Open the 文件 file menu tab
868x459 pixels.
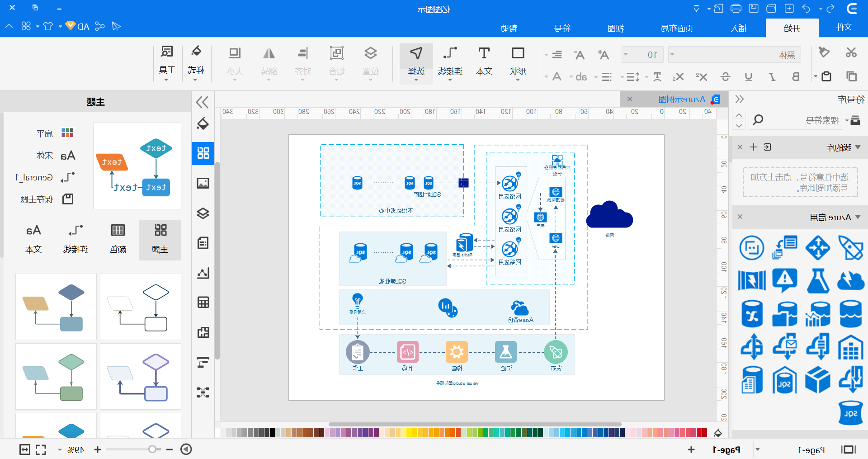pos(844,27)
